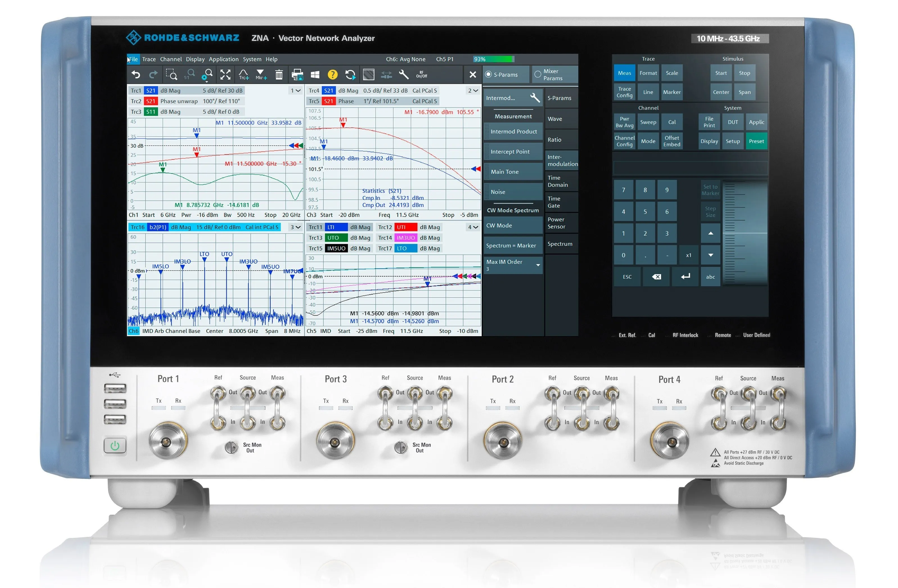898x588 pixels.
Task: Click the Meas button under Trace
Action: [624, 73]
